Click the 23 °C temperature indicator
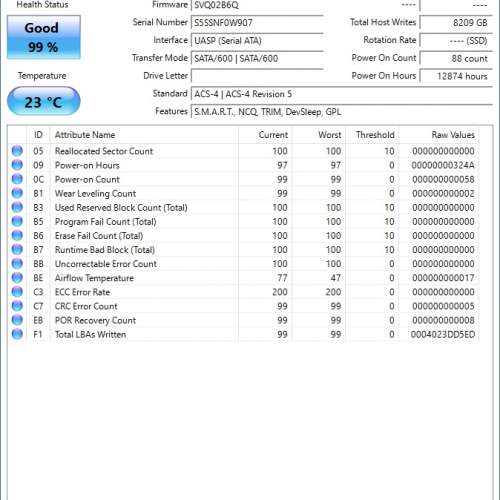The height and width of the screenshot is (500, 500). click(x=44, y=101)
